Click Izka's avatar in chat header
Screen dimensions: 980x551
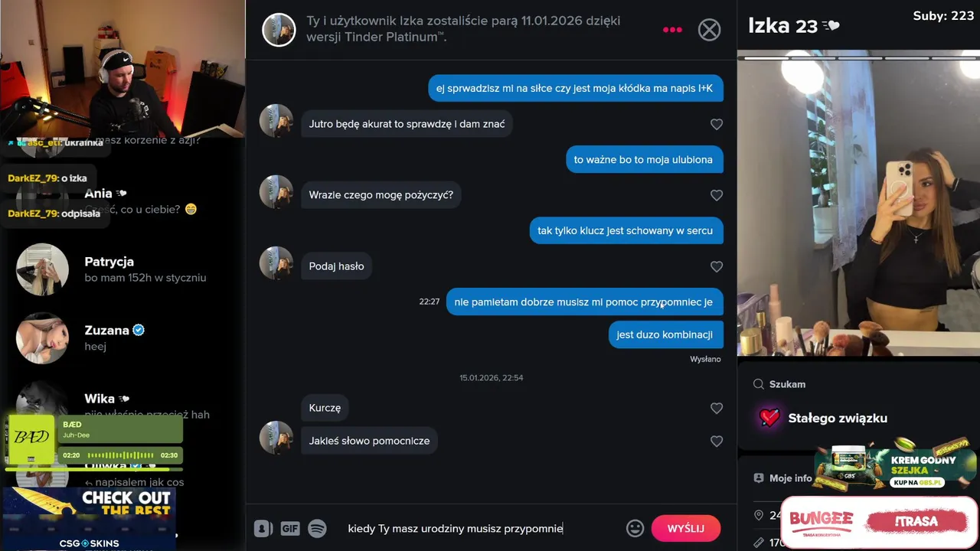click(x=279, y=30)
